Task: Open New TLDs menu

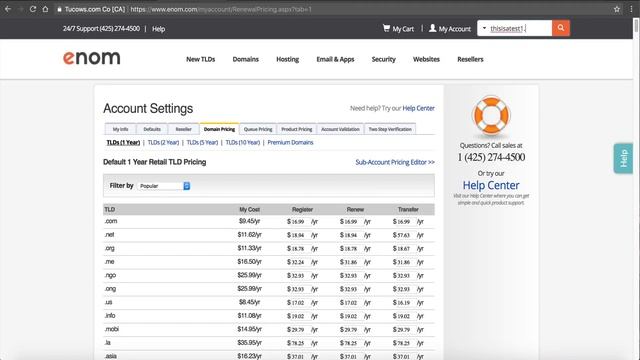Action: [200, 59]
